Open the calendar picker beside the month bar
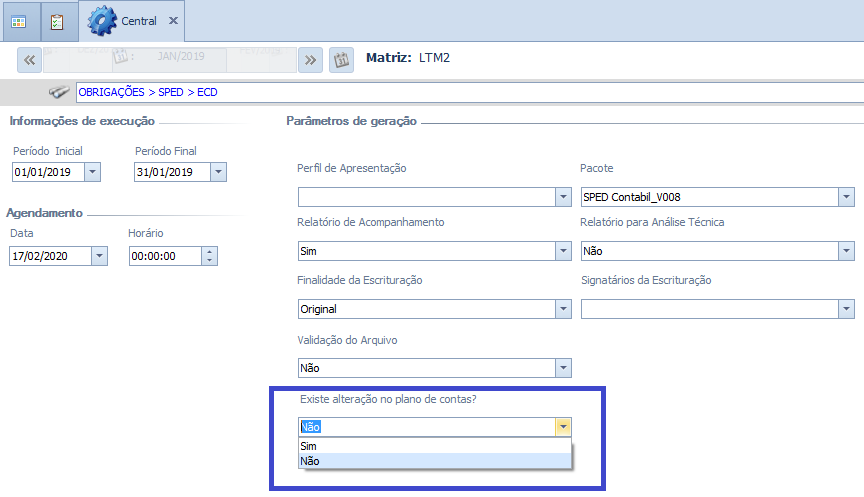864x497 pixels. [x=340, y=59]
